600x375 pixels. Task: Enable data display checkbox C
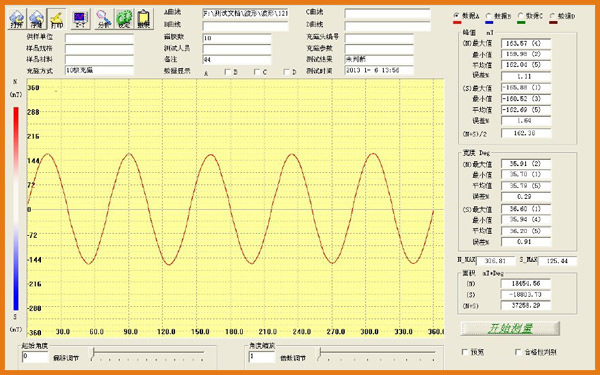coord(257,72)
